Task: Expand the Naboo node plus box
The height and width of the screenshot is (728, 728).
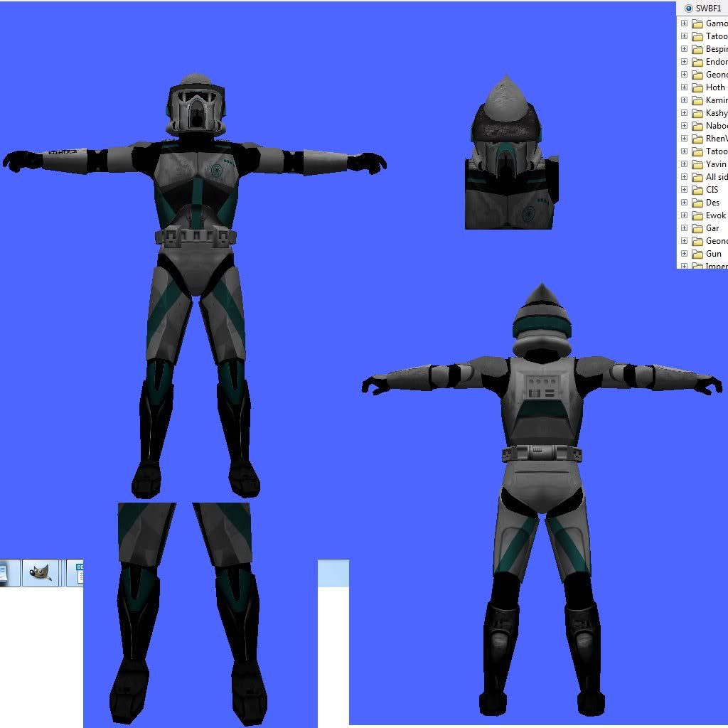Action: [684, 125]
